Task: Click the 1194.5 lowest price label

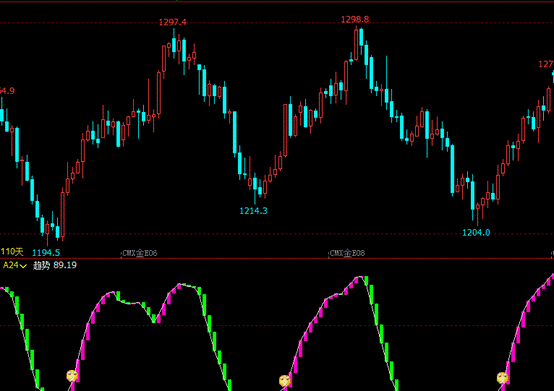Action: click(x=46, y=253)
